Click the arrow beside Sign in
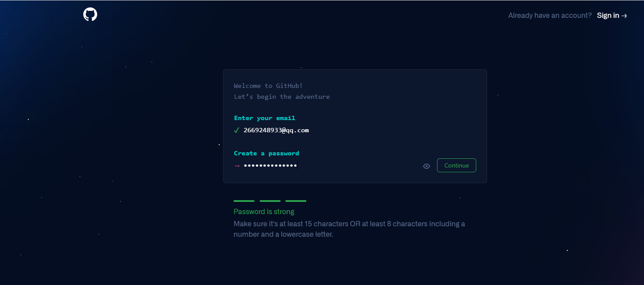The width and height of the screenshot is (644, 285). coord(624,16)
